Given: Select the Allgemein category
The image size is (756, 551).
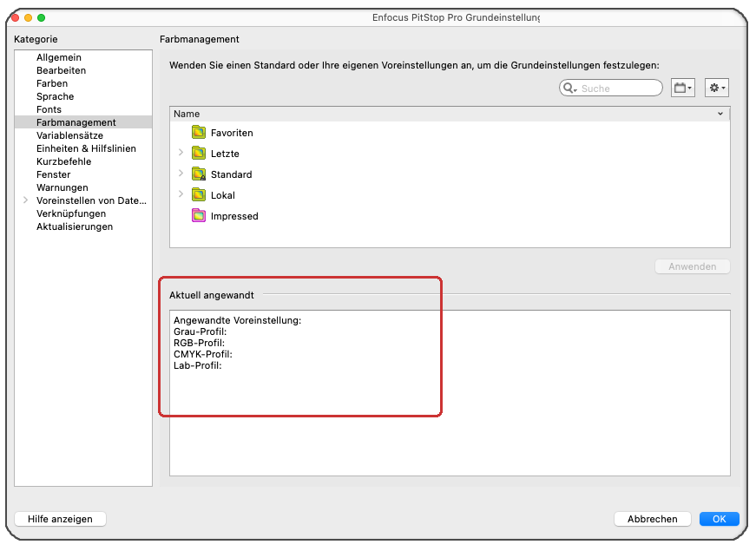Looking at the screenshot, I should pyautogui.click(x=59, y=57).
